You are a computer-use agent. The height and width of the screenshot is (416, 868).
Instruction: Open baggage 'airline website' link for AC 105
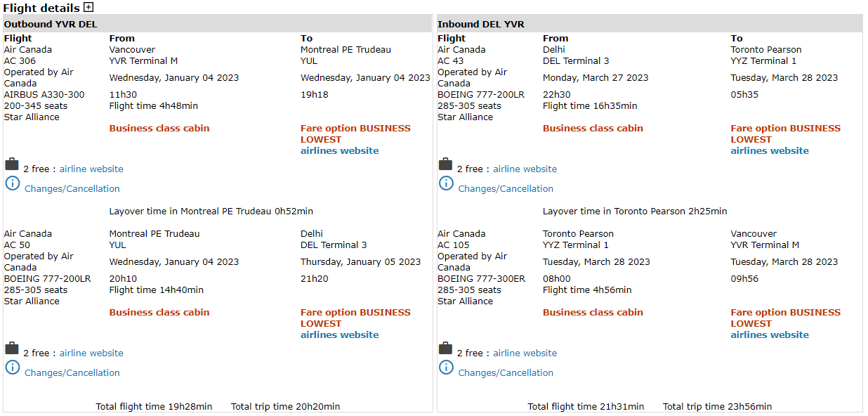525,353
